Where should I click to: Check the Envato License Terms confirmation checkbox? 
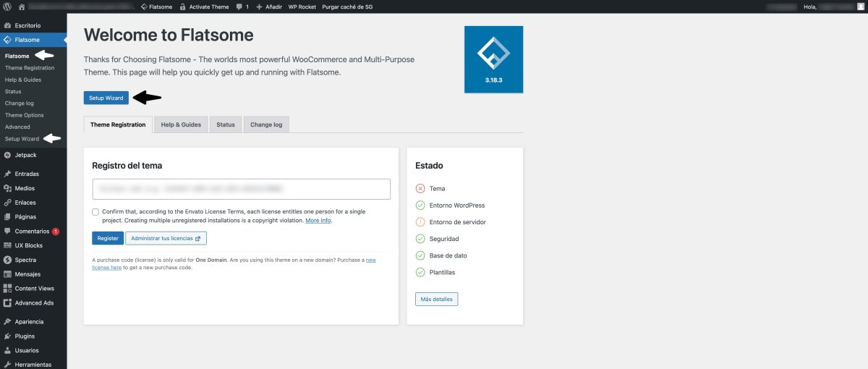coord(95,212)
